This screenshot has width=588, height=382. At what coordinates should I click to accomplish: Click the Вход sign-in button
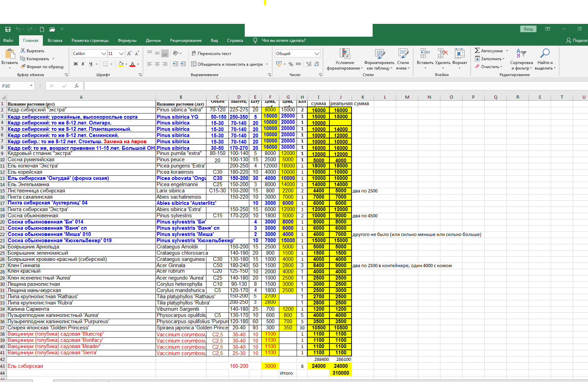(528, 29)
